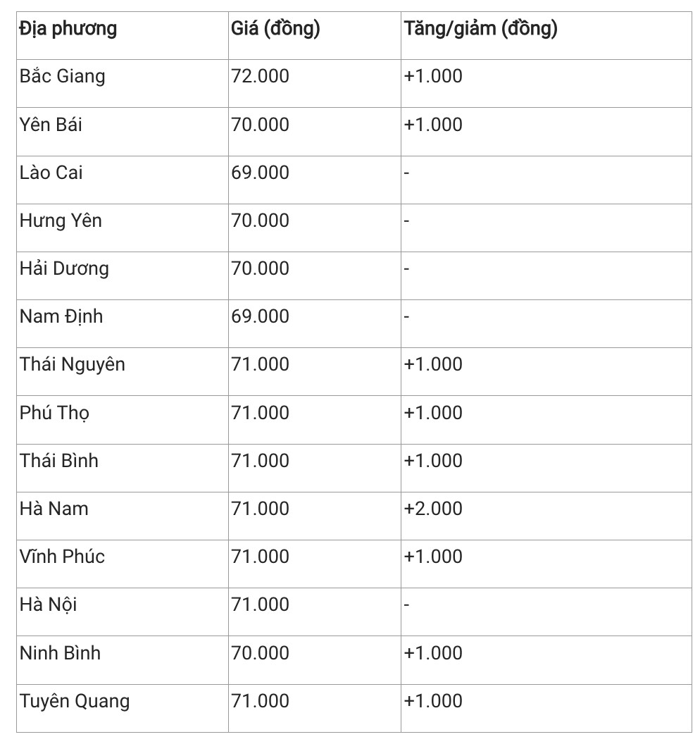Select the Bắc Giang location cell
Image resolution: width=700 pixels, height=744 pixels.
coord(62,76)
